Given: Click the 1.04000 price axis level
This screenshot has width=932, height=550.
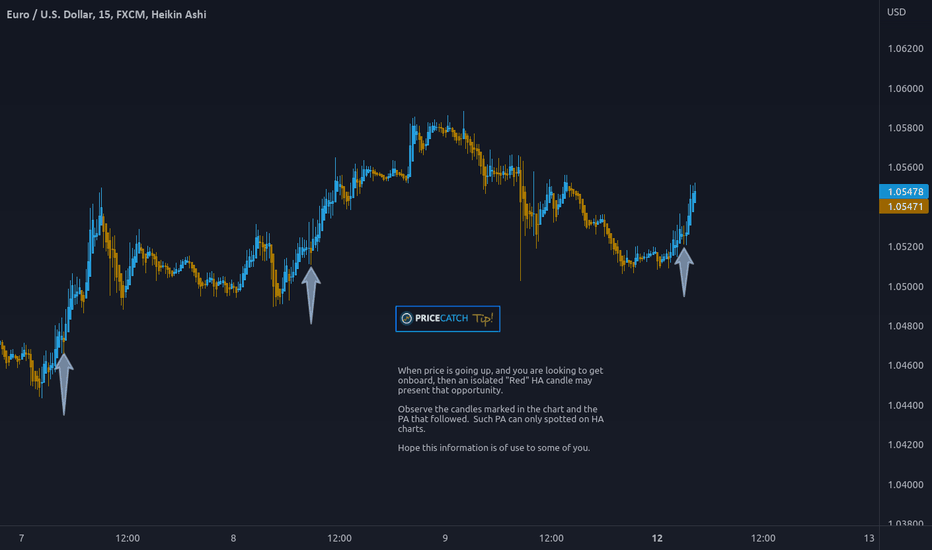Looking at the screenshot, I should click(x=905, y=485).
